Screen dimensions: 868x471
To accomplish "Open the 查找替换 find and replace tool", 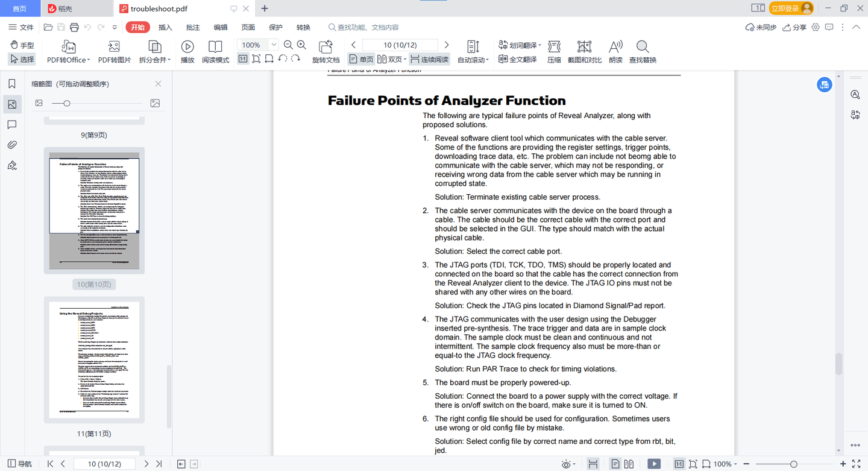I will [x=643, y=52].
